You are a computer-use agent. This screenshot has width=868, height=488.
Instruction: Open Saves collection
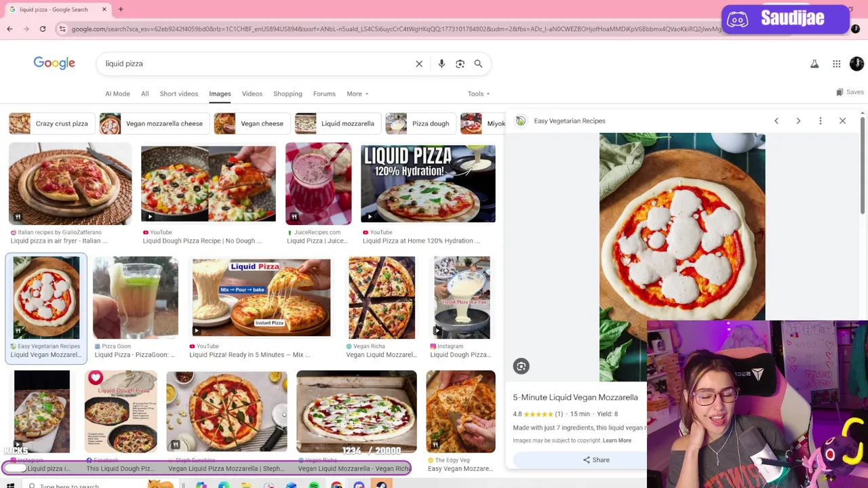click(x=850, y=92)
